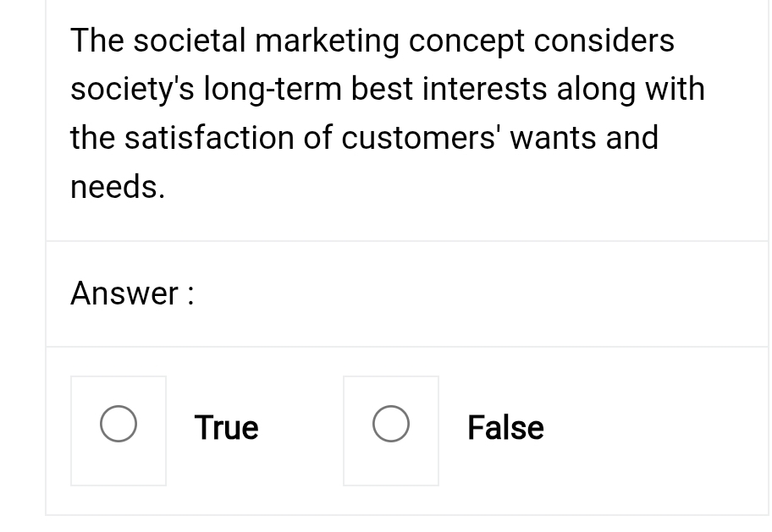
Task: Click the True label text
Action: [x=225, y=427]
